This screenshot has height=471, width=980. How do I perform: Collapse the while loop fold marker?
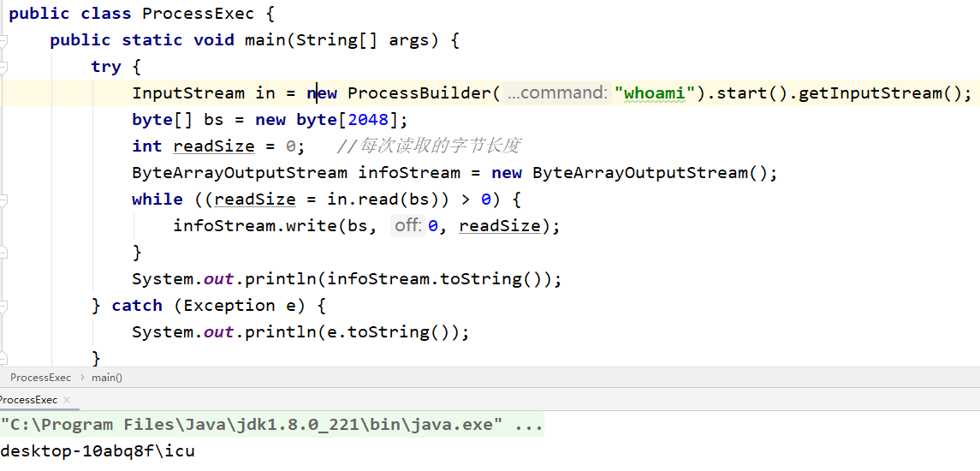click(3, 200)
